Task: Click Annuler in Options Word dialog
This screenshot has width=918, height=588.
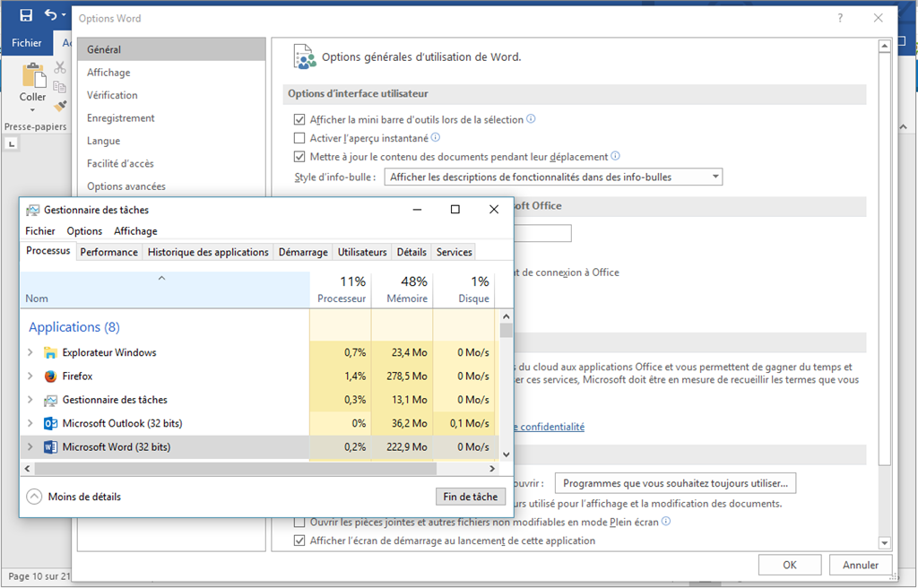Action: tap(861, 566)
